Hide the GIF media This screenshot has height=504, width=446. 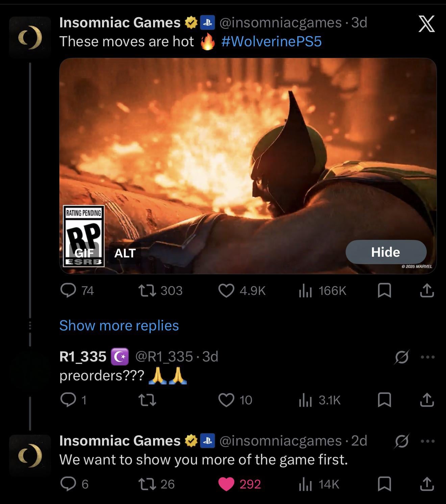click(386, 252)
